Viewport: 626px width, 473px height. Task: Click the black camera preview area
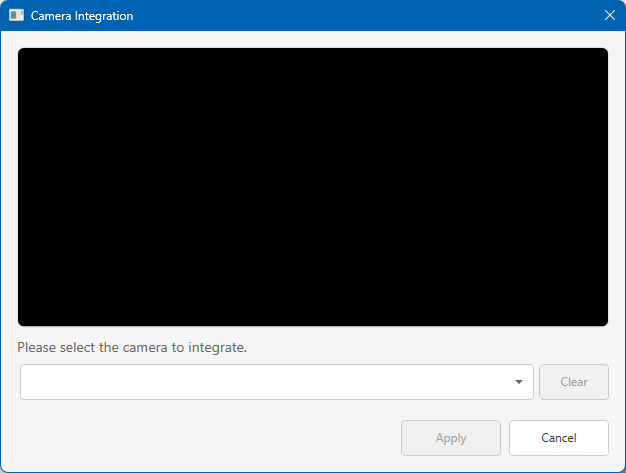click(x=313, y=187)
